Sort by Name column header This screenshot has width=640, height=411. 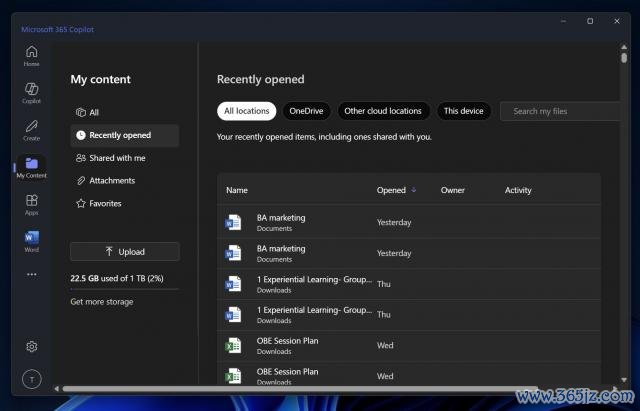pos(237,190)
